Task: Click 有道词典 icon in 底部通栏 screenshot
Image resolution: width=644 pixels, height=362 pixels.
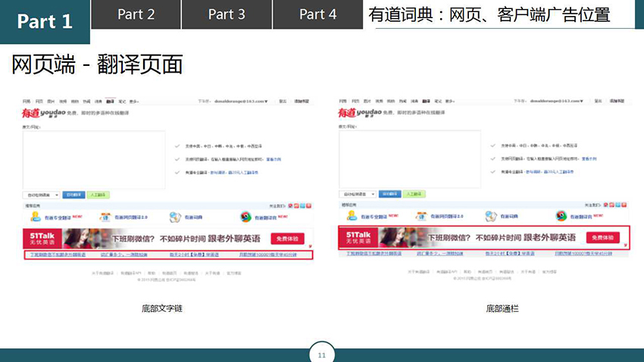Action: [492, 217]
